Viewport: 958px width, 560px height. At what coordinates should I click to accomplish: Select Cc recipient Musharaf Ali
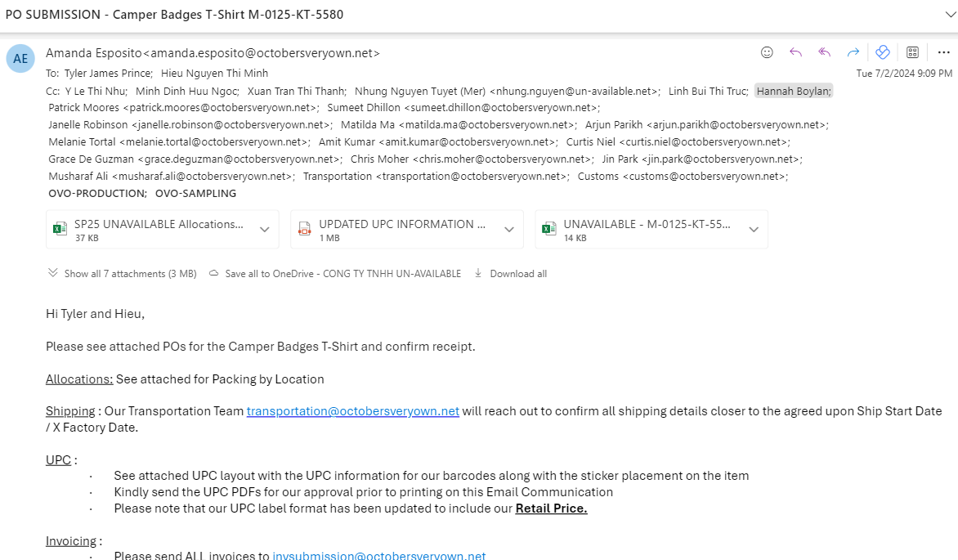pyautogui.click(x=172, y=176)
